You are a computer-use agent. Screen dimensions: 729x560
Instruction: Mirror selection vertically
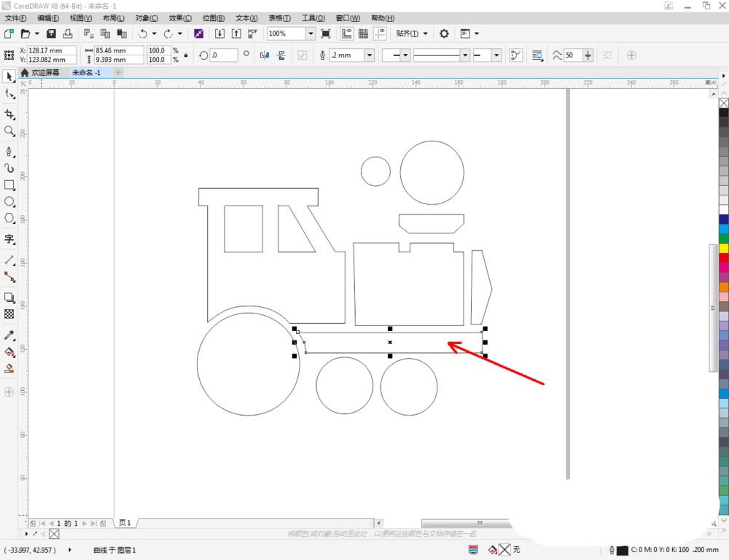pos(281,55)
